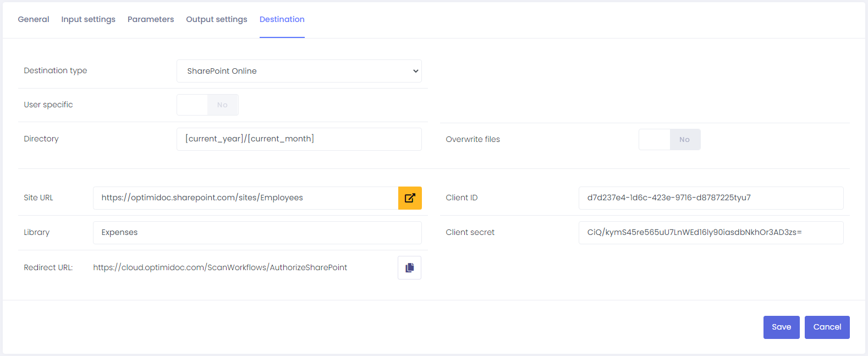Copy the Redirect URL with clipboard icon
Screen dimensions: 868x356
(x=409, y=267)
